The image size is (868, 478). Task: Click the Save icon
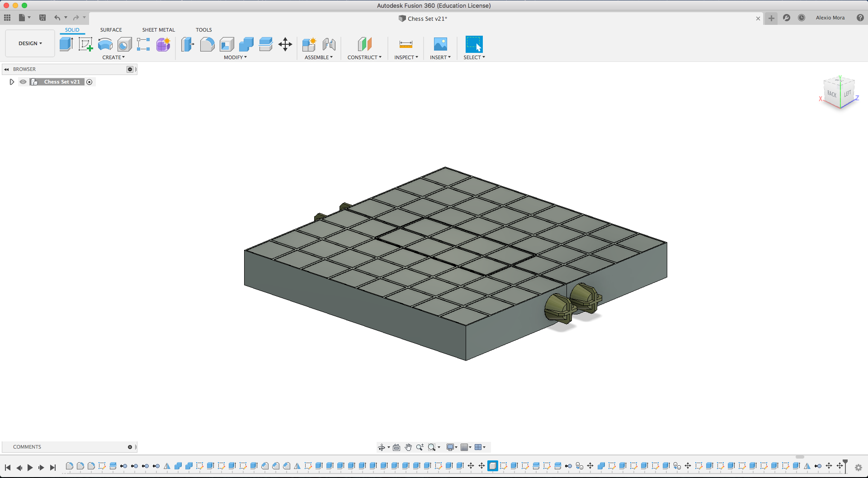pyautogui.click(x=42, y=18)
